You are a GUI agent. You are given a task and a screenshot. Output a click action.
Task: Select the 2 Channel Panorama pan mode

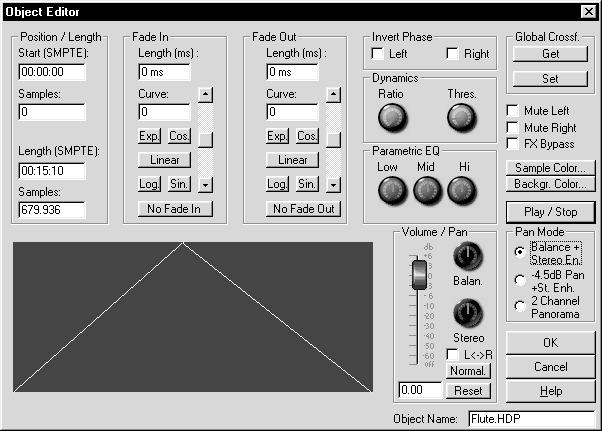click(518, 307)
